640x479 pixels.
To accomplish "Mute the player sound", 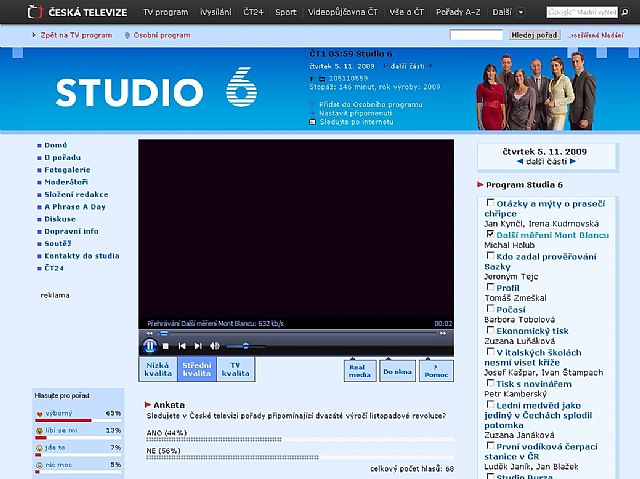I will coord(215,346).
